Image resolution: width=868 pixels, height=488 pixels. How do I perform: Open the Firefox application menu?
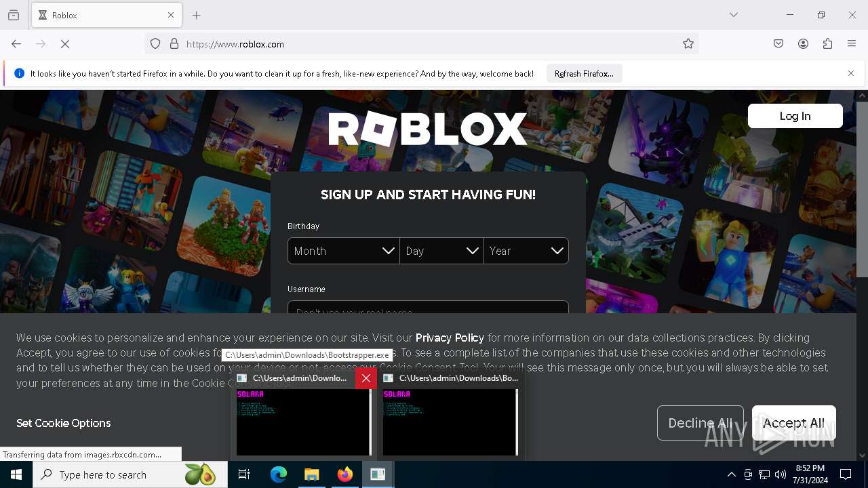click(x=852, y=44)
